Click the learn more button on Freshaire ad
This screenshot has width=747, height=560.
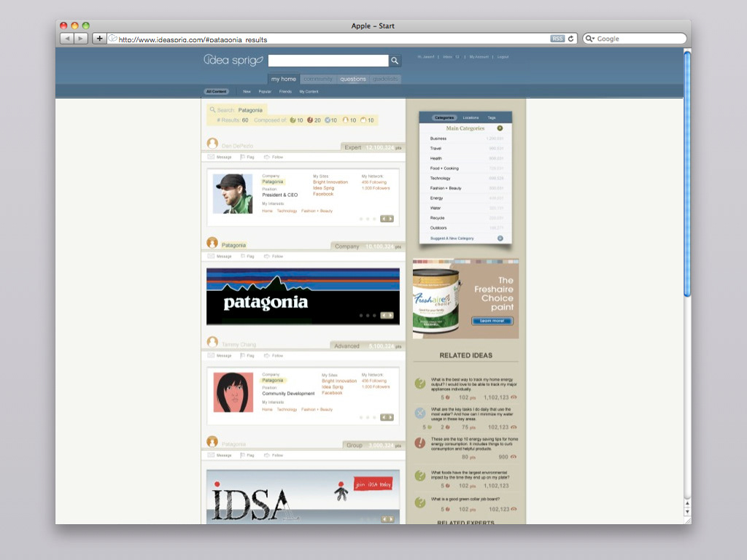492,321
